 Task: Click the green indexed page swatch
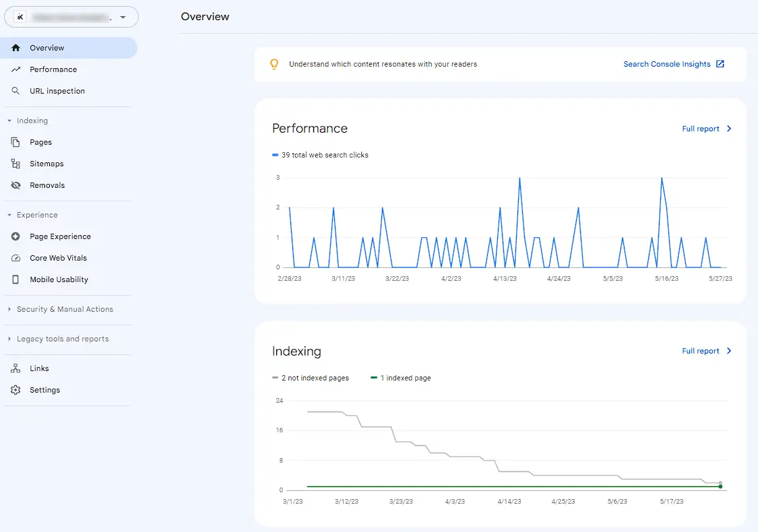[374, 378]
